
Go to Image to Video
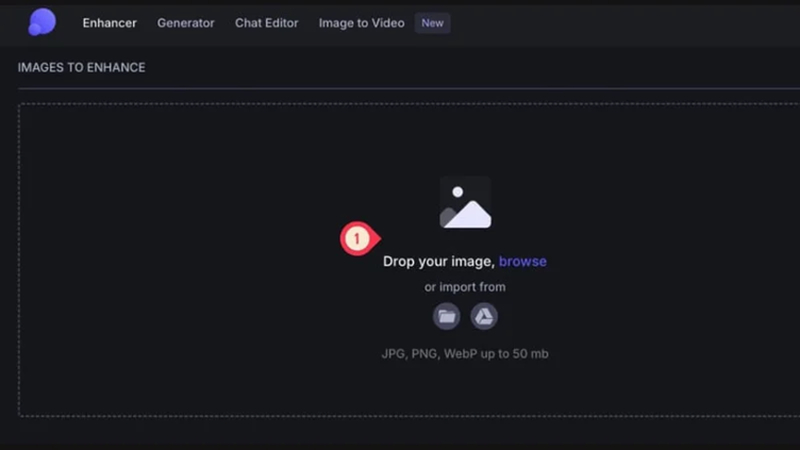(x=362, y=23)
